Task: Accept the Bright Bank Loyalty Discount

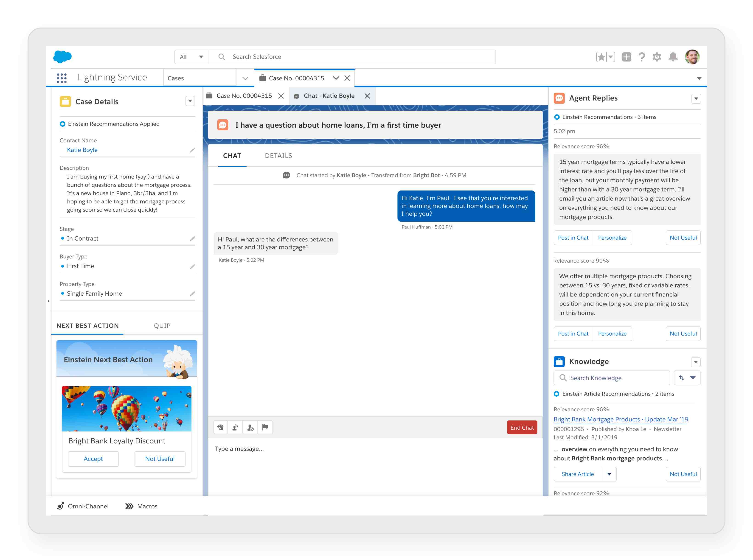Action: pyautogui.click(x=93, y=459)
